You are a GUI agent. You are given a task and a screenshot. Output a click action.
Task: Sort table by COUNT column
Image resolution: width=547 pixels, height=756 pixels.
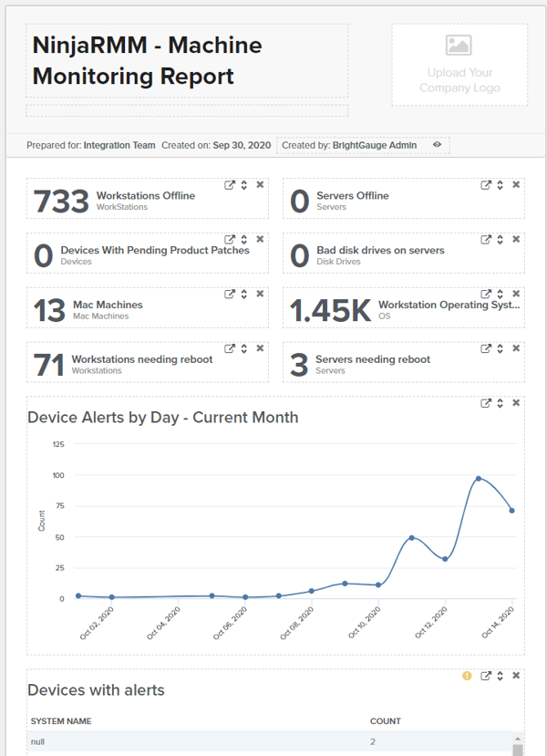coord(385,721)
